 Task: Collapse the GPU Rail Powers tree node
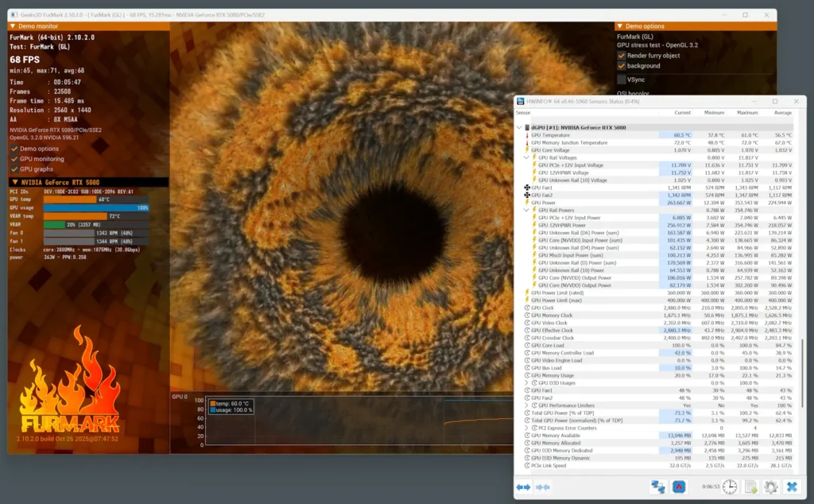(526, 210)
